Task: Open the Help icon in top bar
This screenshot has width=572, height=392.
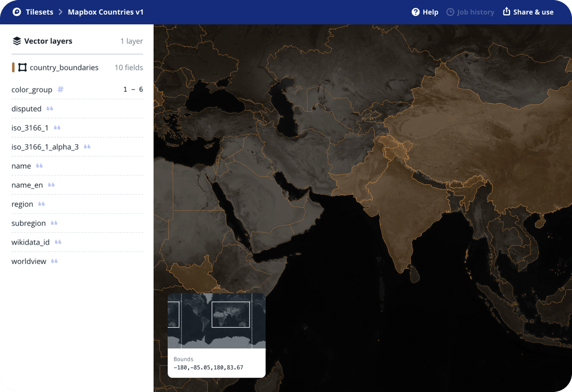Action: [416, 12]
